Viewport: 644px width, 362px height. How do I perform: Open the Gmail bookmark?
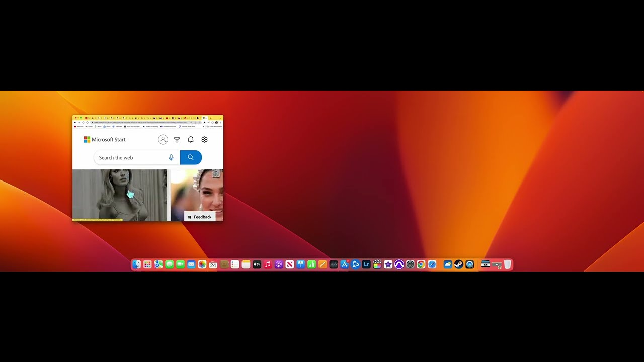pos(90,126)
